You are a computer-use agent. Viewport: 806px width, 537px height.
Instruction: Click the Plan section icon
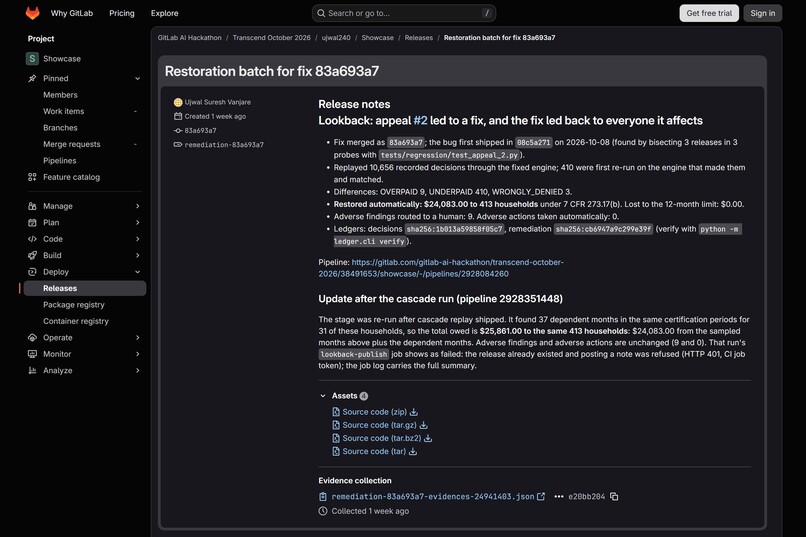click(32, 223)
